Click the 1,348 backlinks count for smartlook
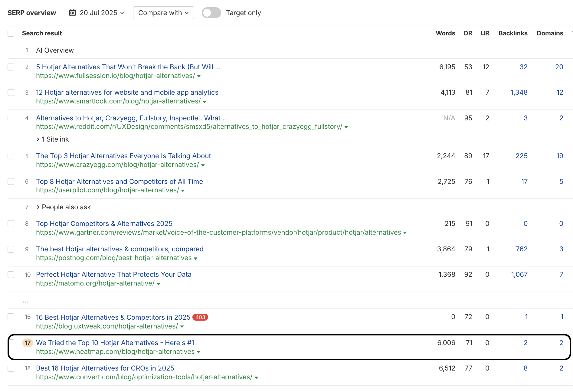Image resolution: width=573 pixels, height=392 pixels. (x=519, y=93)
